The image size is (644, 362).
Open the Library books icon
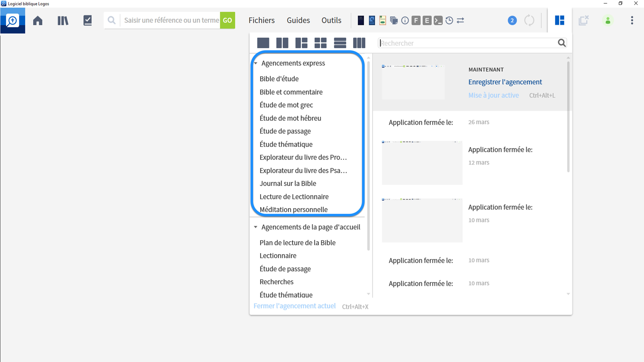pyautogui.click(x=63, y=20)
